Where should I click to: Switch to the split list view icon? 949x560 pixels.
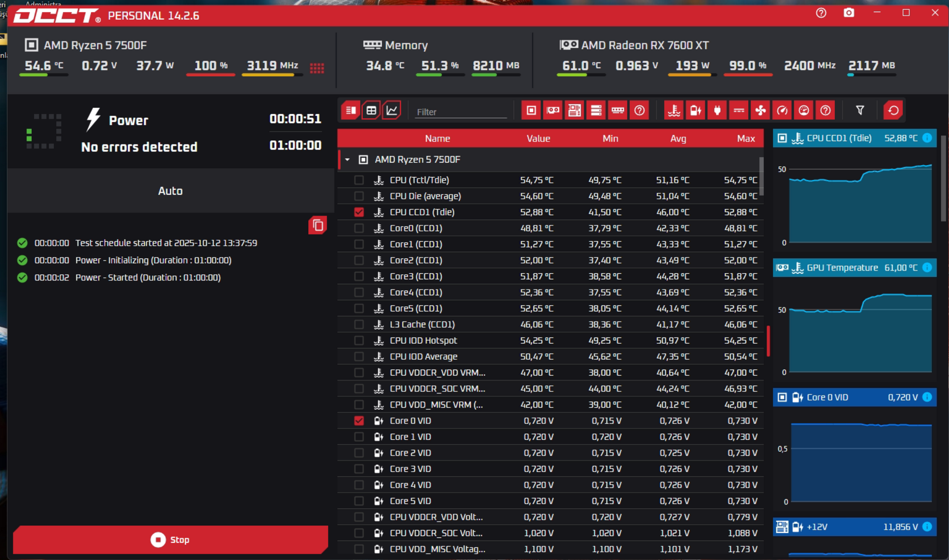click(351, 110)
